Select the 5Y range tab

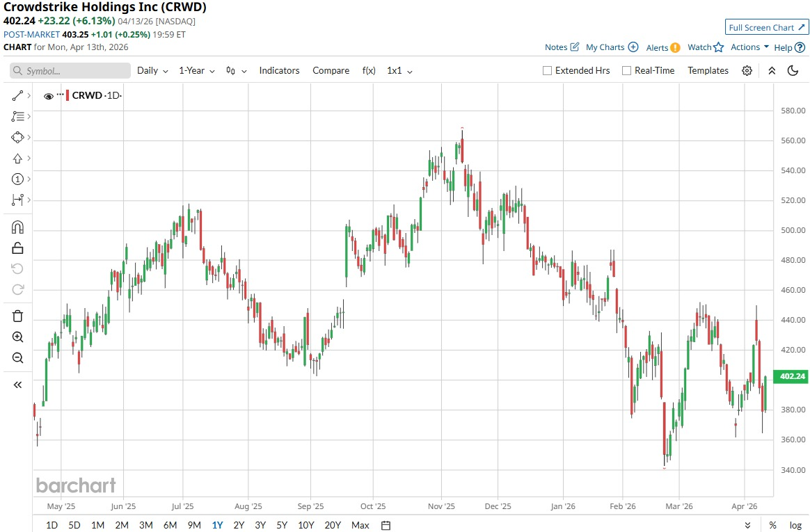(282, 525)
